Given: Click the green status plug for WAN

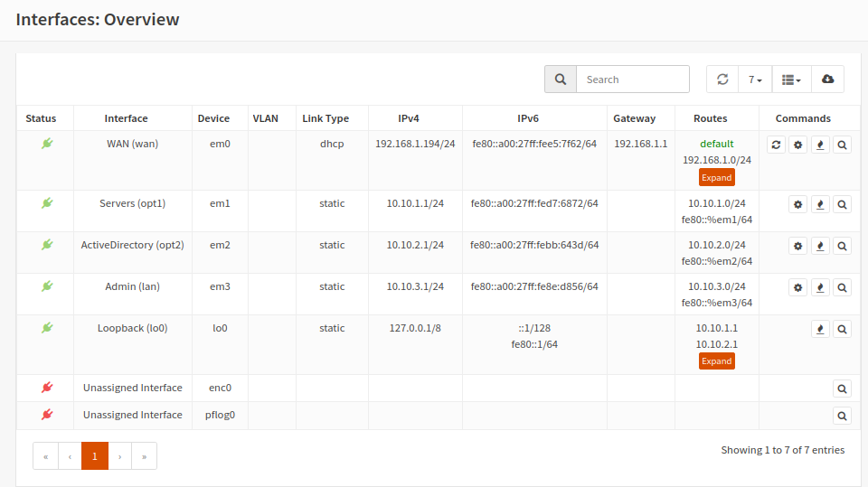Looking at the screenshot, I should coord(47,144).
